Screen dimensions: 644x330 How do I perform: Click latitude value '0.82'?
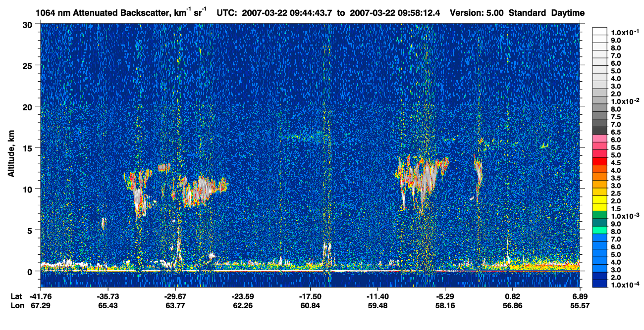(x=512, y=296)
